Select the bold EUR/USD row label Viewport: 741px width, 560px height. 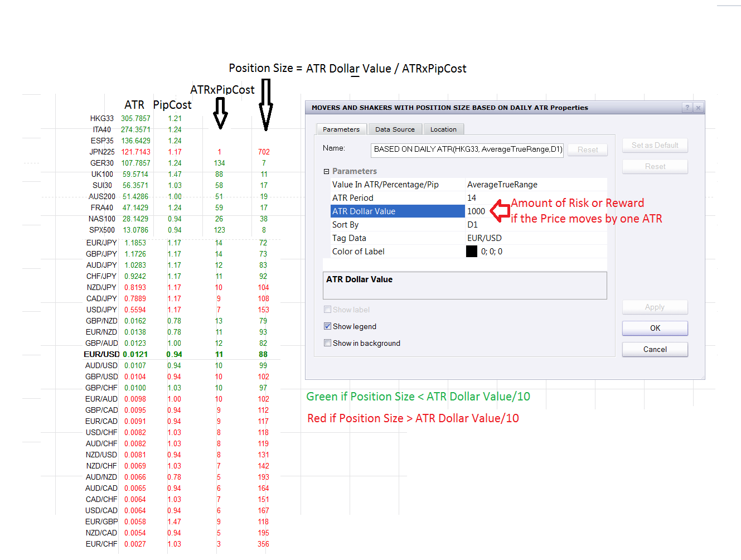pyautogui.click(x=101, y=354)
